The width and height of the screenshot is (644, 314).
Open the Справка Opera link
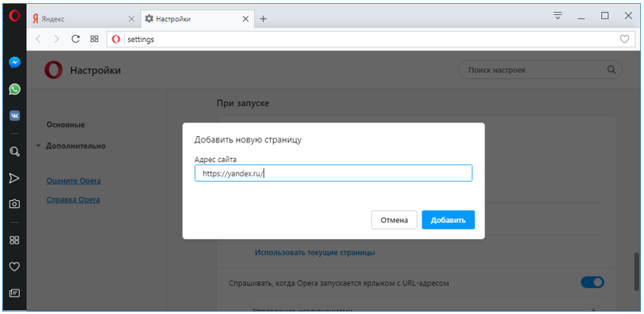(73, 200)
